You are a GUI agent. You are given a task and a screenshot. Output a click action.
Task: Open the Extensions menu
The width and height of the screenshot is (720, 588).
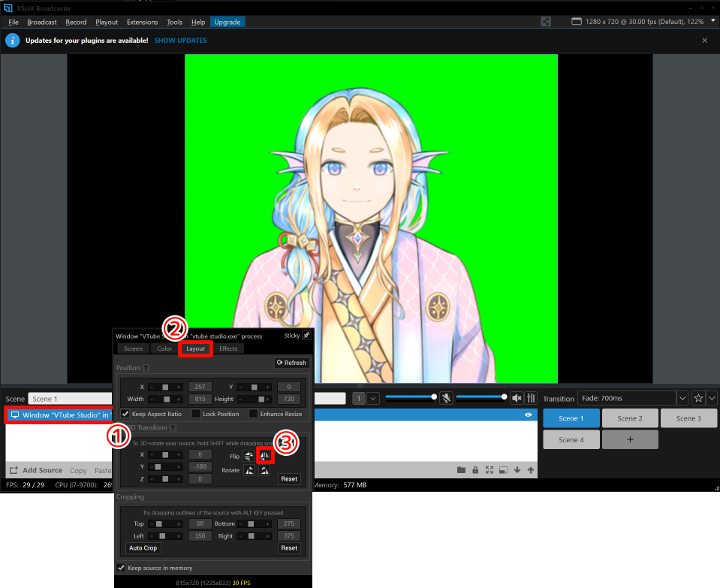(x=143, y=22)
